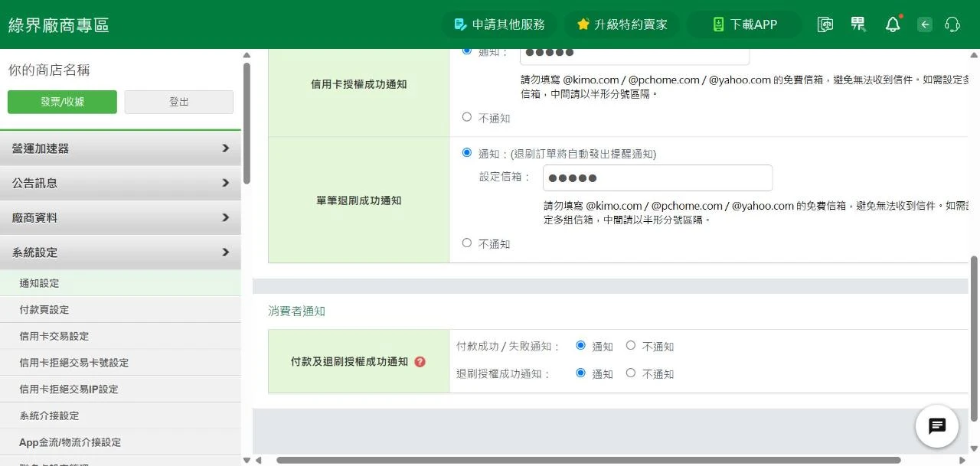The width and height of the screenshot is (980, 466).
Task: Select 不通知 for 單筆退刷成功通知
Action: pyautogui.click(x=467, y=243)
